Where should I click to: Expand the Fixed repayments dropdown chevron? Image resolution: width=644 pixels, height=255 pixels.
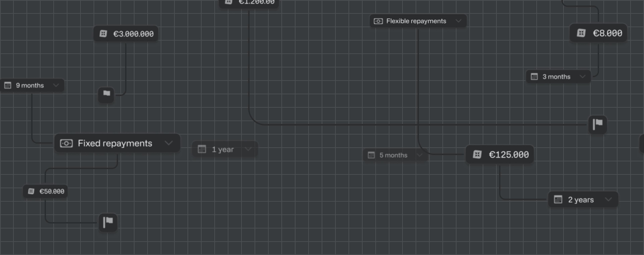pos(169,143)
